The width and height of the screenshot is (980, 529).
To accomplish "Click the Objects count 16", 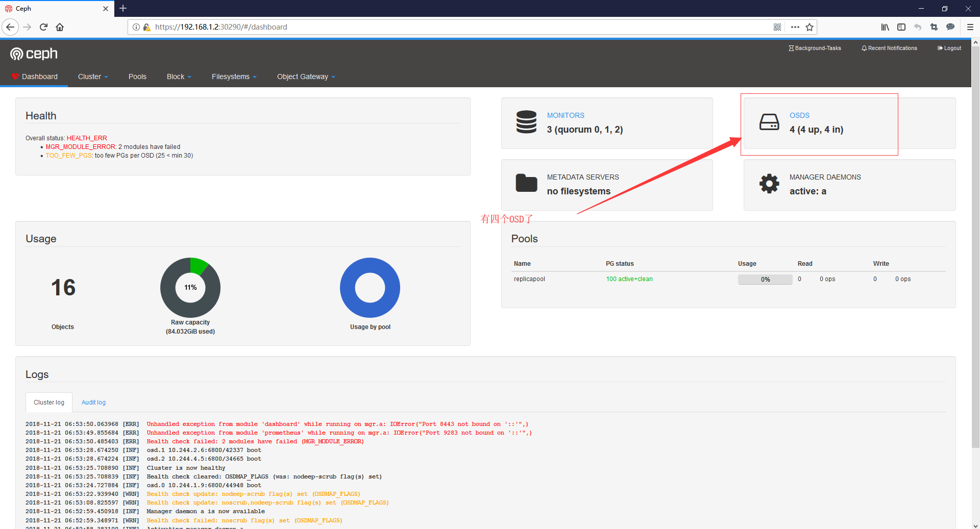I will [x=63, y=288].
